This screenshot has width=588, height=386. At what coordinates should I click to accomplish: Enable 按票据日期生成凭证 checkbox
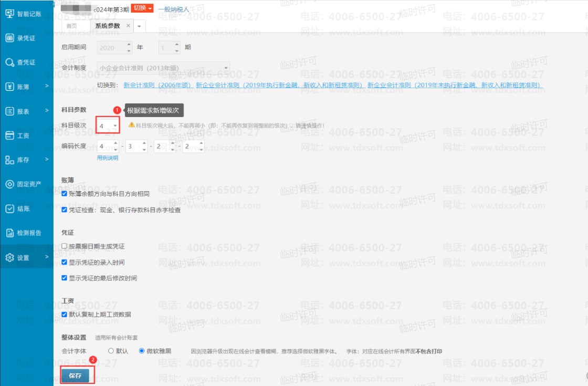click(x=64, y=246)
